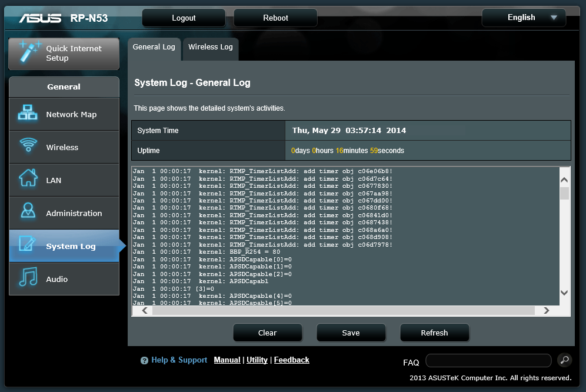Open Network Map via its icon

click(x=28, y=112)
